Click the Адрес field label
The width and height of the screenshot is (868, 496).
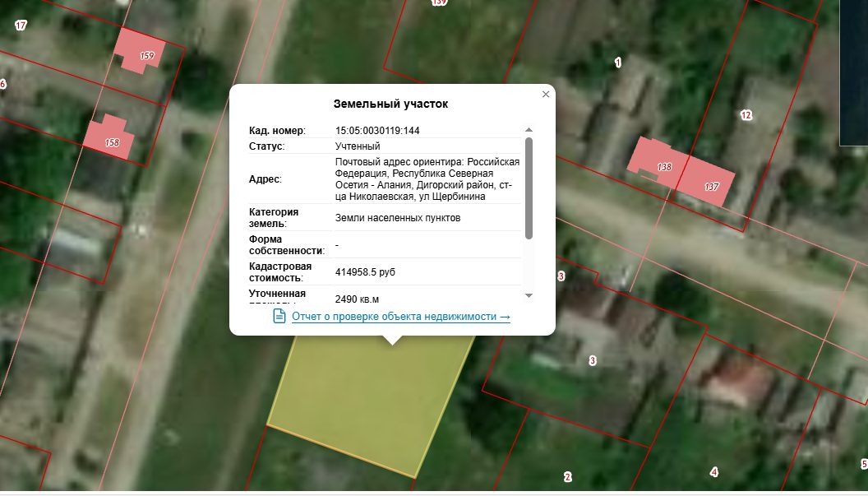(x=265, y=179)
